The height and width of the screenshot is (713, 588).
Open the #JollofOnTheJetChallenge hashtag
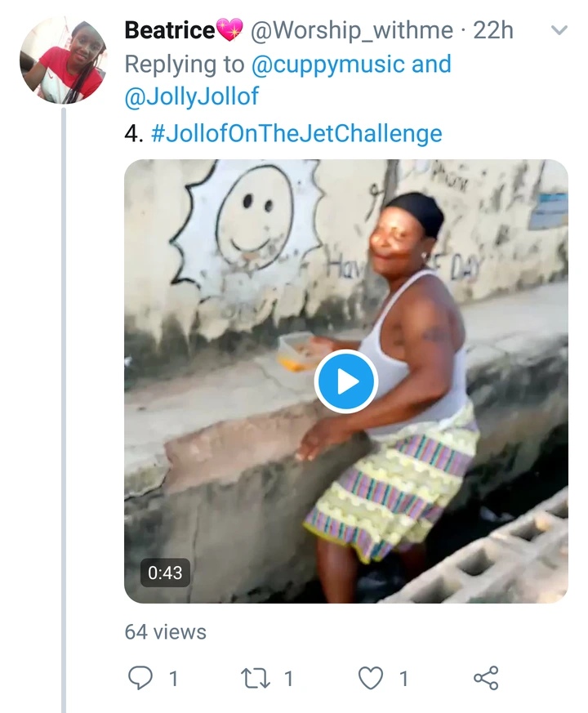[296, 133]
